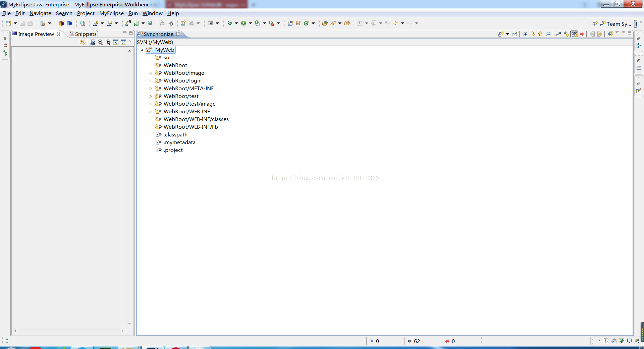Click the deploy server icon in toolbar
Viewport: 644px width, 349px height.
(x=128, y=23)
